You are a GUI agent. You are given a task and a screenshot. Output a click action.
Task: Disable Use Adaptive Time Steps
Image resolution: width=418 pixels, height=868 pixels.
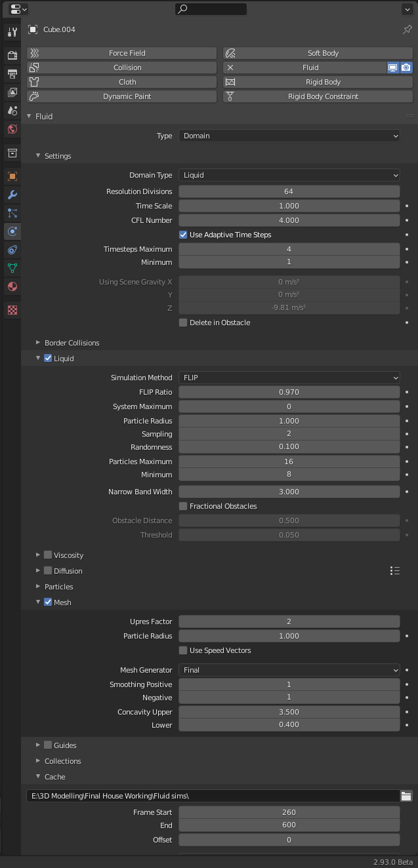[183, 235]
